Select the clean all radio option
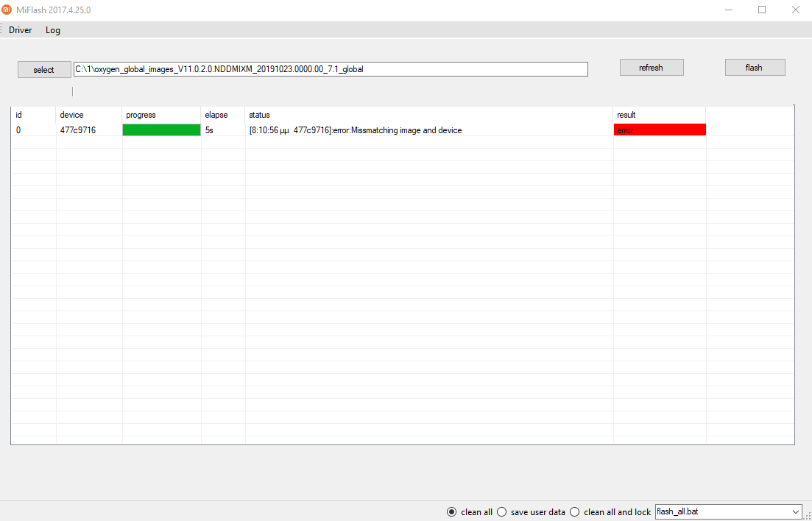Image resolution: width=812 pixels, height=521 pixels. pos(469,511)
